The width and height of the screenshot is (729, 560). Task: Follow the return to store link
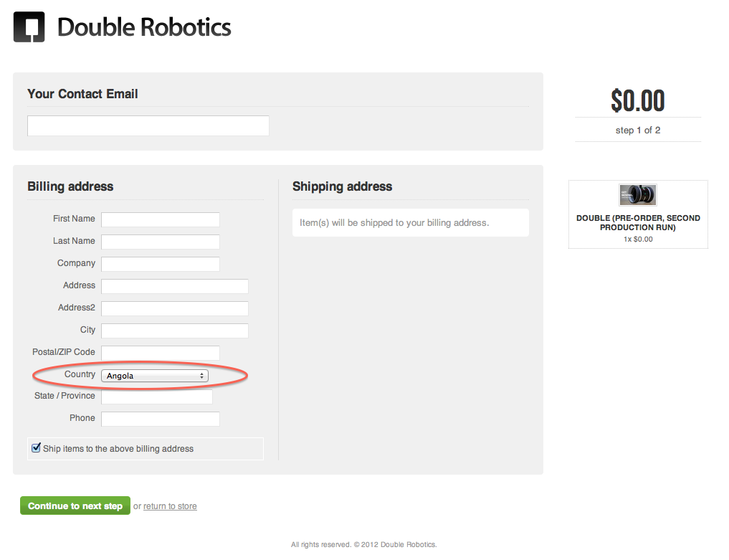(170, 506)
